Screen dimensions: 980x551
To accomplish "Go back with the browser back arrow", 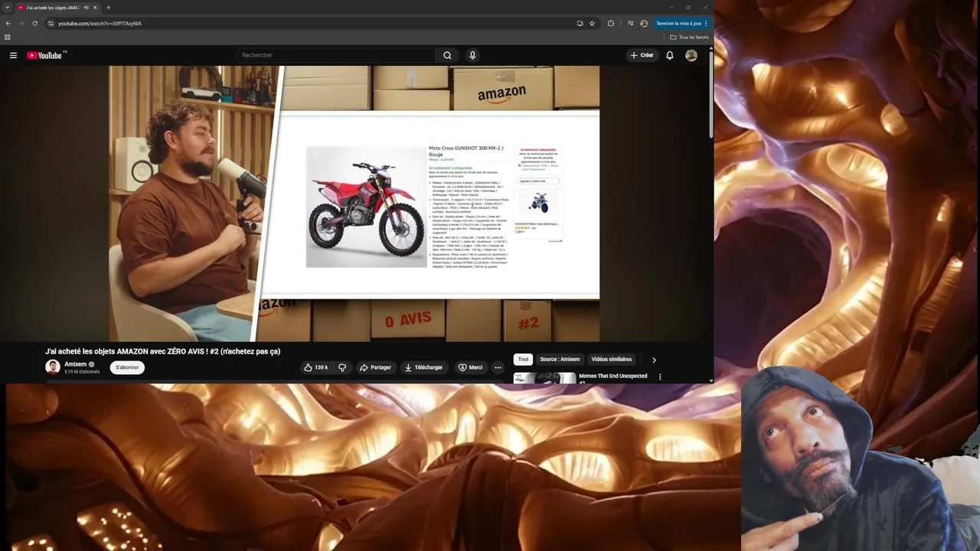I will click(8, 23).
